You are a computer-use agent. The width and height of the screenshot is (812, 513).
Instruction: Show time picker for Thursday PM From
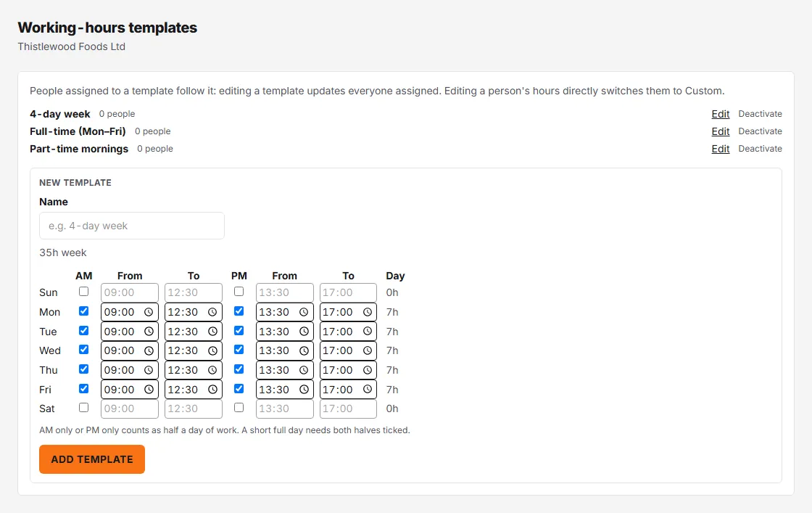304,370
